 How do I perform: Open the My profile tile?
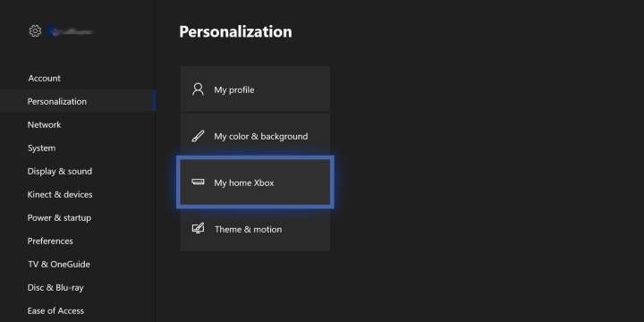pyautogui.click(x=255, y=89)
